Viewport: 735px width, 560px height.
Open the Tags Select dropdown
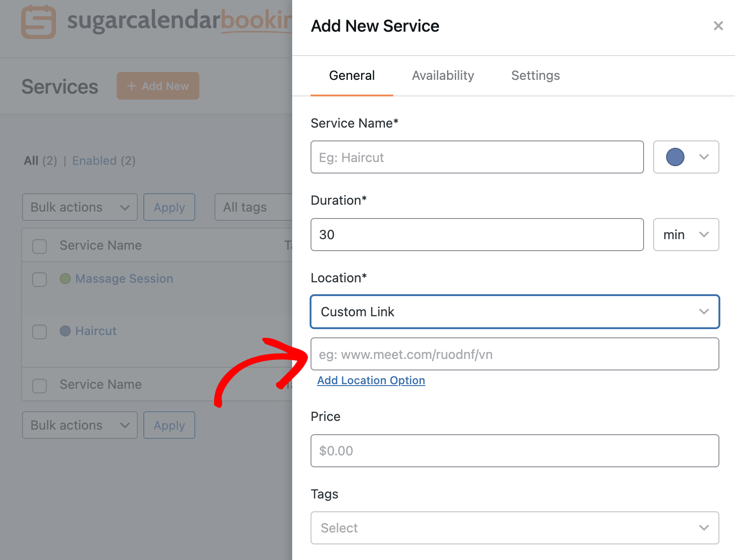click(x=514, y=528)
